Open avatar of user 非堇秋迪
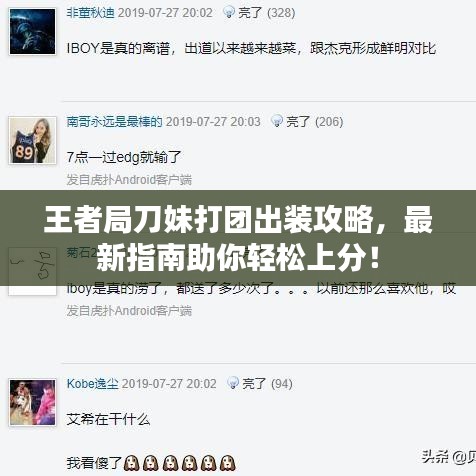Screen dimensions: 476x476 tap(32, 32)
